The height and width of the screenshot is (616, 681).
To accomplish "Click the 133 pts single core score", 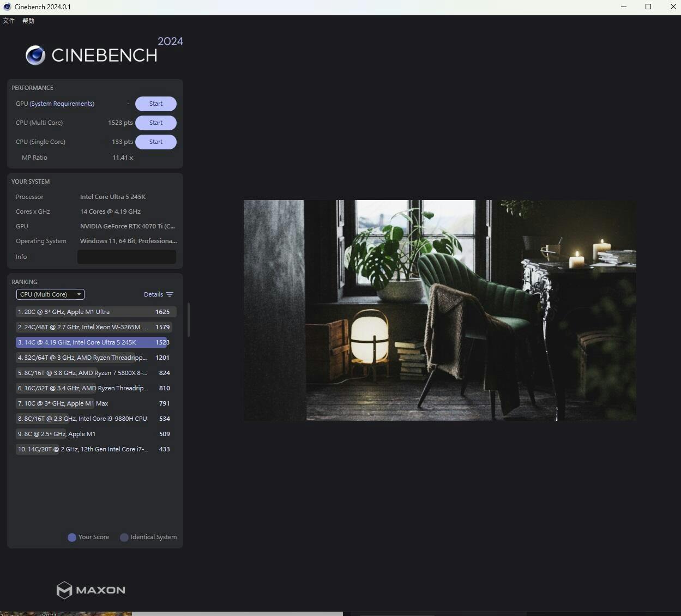I will [122, 142].
